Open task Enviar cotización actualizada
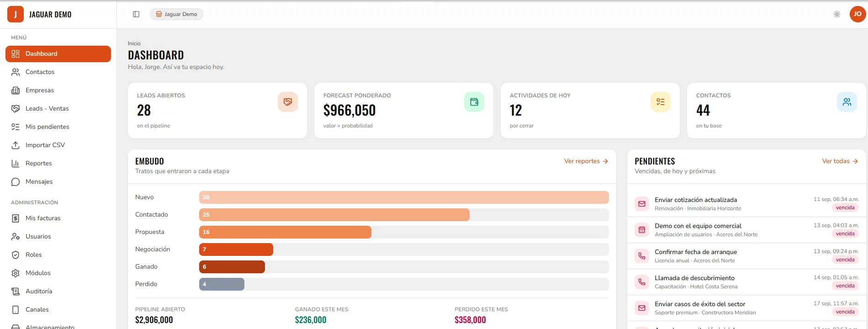Viewport: 868px width, 329px height. (746, 204)
